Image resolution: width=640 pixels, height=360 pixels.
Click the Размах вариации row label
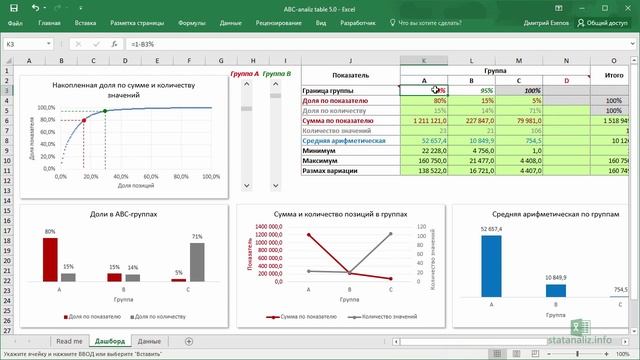[x=351, y=171]
